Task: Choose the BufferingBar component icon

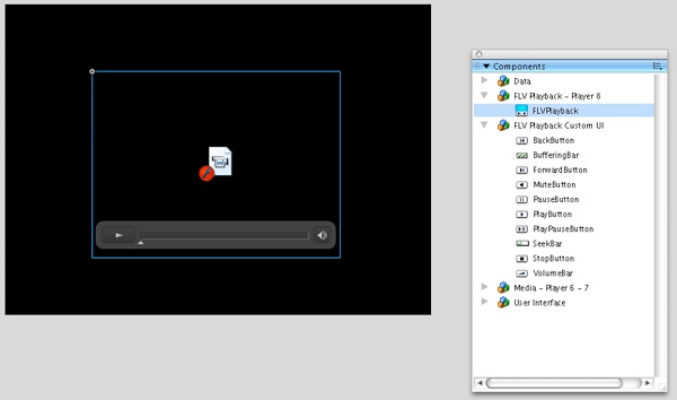Action: coord(522,156)
